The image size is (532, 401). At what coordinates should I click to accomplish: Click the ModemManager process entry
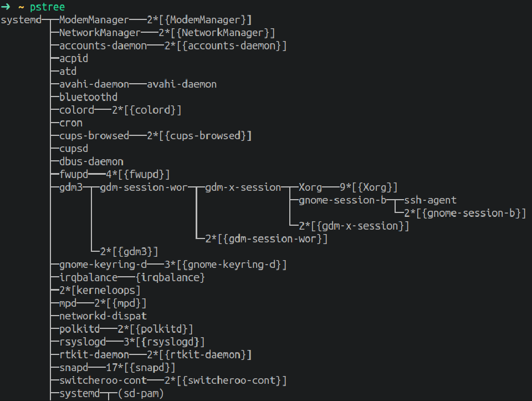(94, 20)
